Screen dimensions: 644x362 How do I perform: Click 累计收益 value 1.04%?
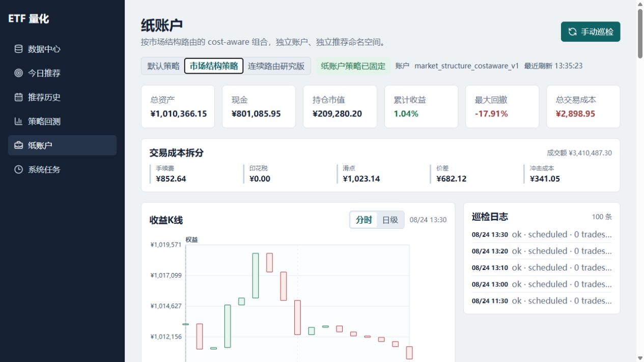click(406, 114)
